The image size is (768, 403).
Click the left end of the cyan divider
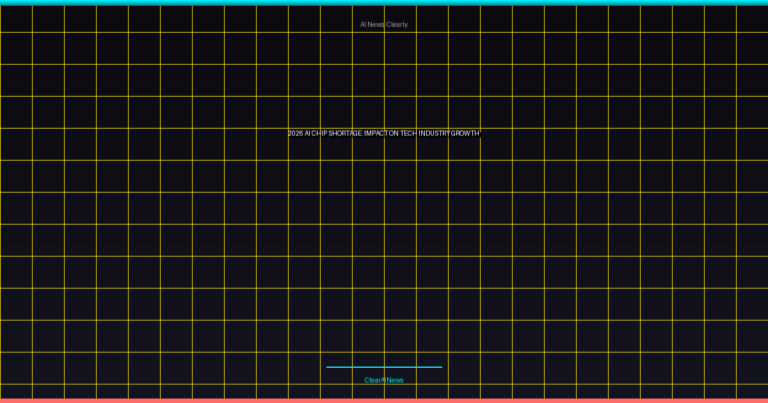point(328,367)
